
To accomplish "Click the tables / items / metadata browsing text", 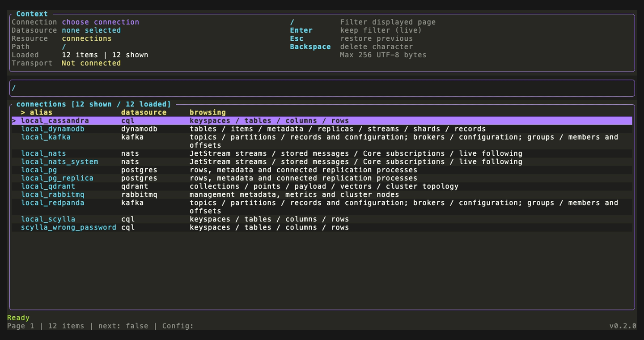I will (x=338, y=129).
